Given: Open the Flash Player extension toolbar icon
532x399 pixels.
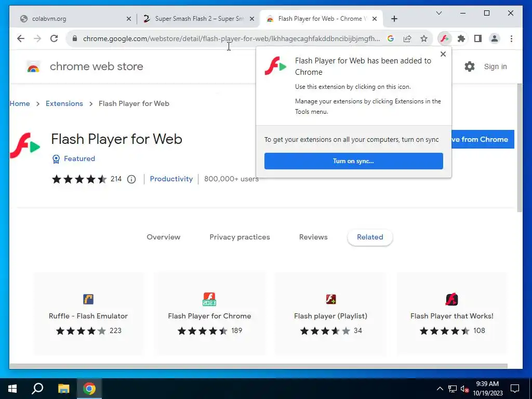Looking at the screenshot, I should pyautogui.click(x=445, y=38).
